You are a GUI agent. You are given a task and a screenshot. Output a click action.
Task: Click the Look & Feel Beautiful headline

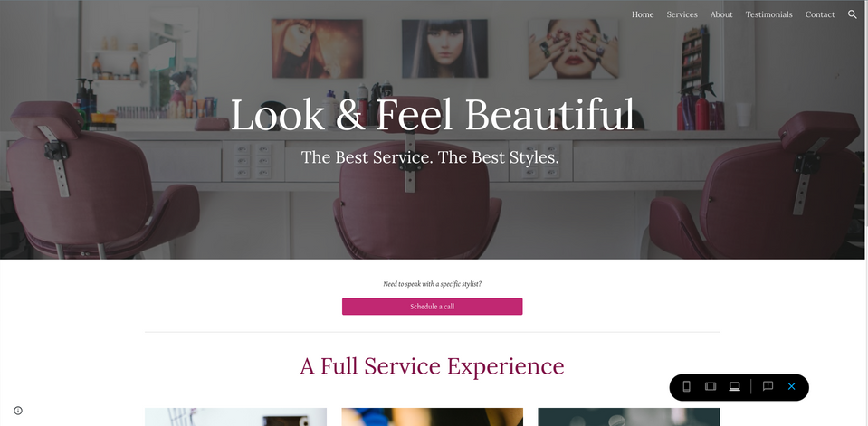433,115
